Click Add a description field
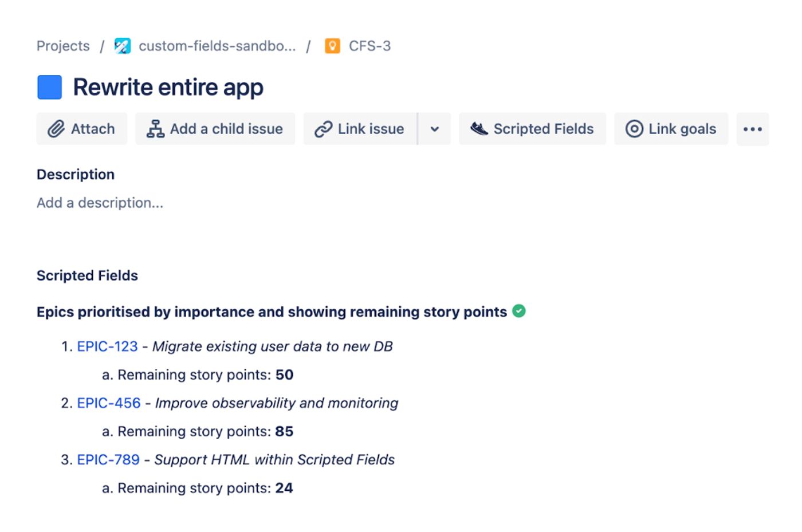 coord(100,203)
